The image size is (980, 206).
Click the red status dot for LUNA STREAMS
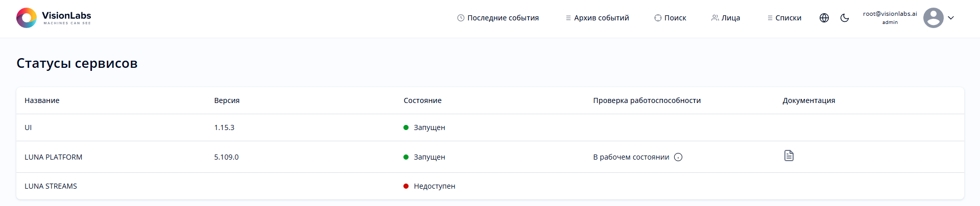pyautogui.click(x=406, y=186)
